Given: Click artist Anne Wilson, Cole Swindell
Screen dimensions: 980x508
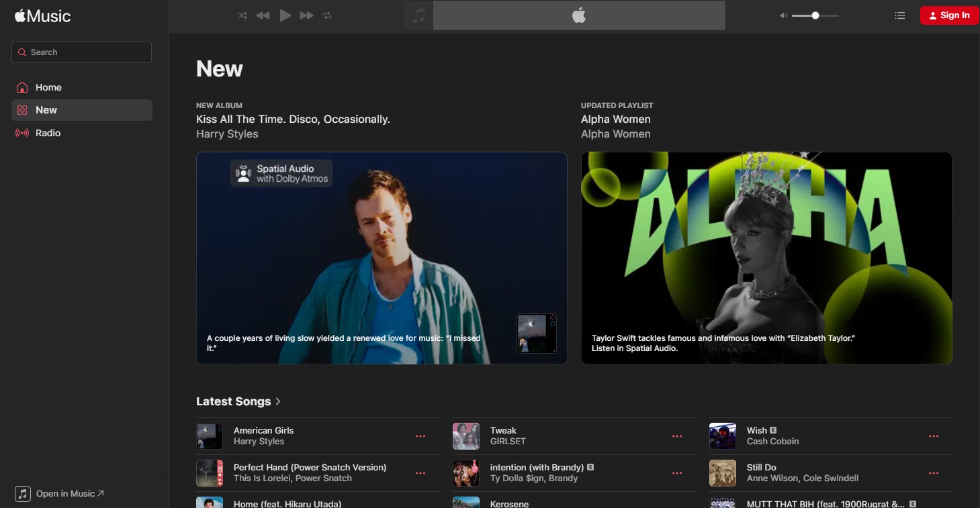Looking at the screenshot, I should coord(804,478).
